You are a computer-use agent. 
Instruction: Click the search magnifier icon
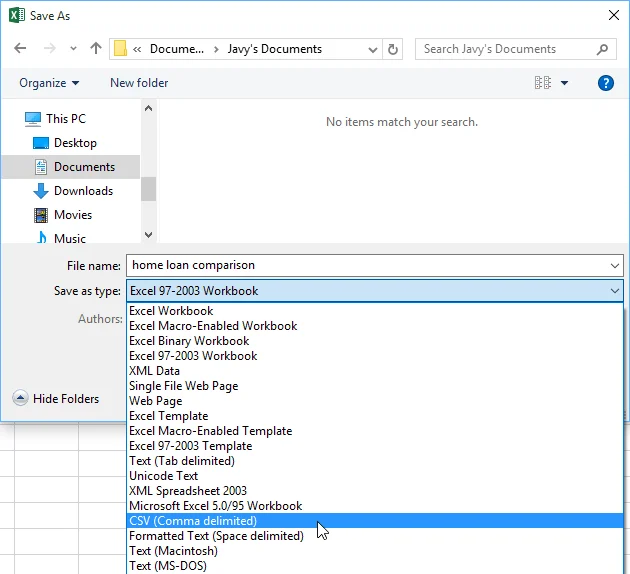(602, 49)
